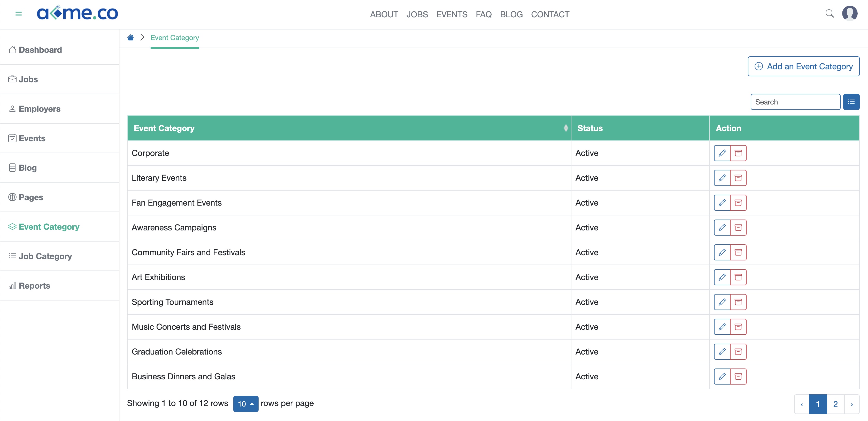Image resolution: width=868 pixels, height=421 pixels.
Task: Click the Dashboard sidebar link
Action: coord(40,50)
